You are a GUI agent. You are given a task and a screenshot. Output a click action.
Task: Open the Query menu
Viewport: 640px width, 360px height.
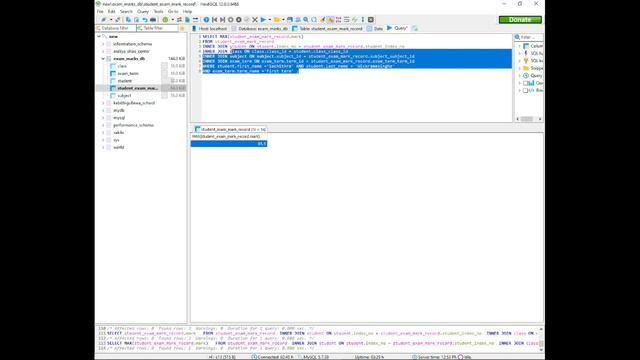click(x=143, y=11)
